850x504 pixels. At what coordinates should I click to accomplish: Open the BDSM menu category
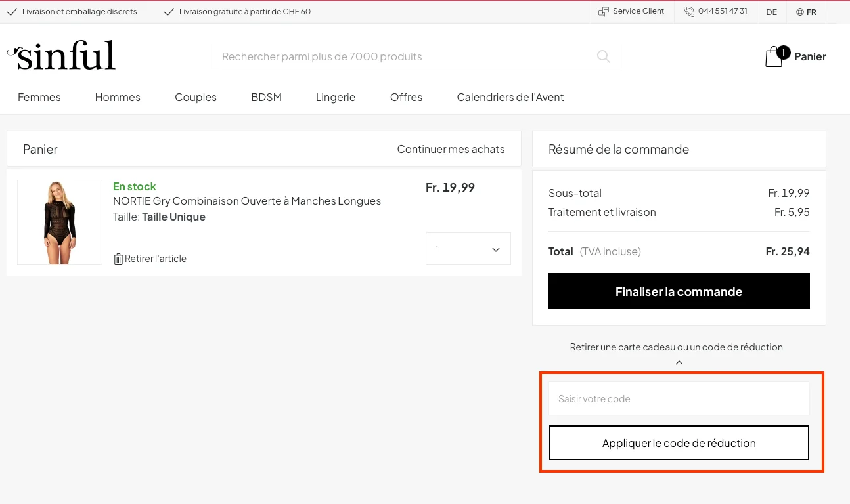[x=266, y=96]
